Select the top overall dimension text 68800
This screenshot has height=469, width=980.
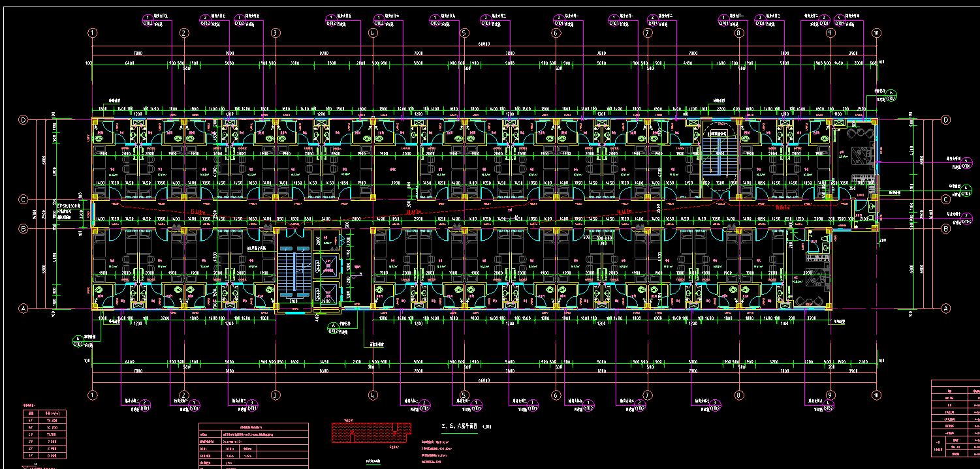[x=483, y=44]
